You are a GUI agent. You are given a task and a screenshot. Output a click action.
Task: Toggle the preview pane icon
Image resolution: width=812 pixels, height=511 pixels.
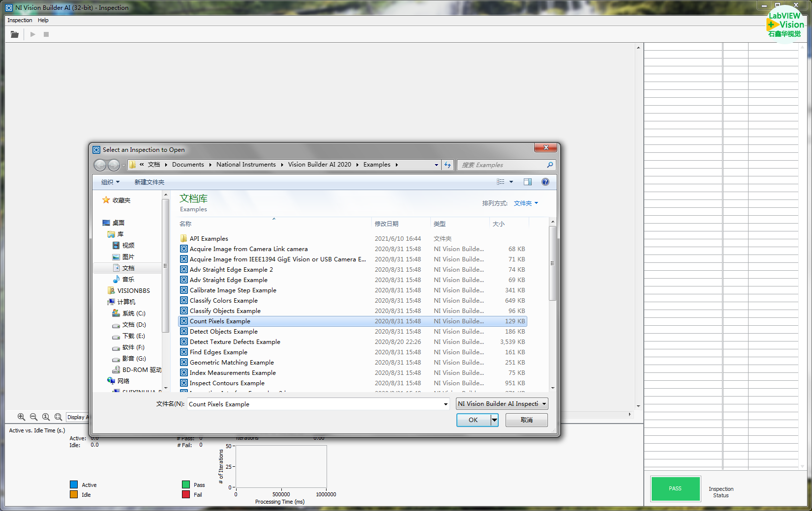(x=528, y=182)
